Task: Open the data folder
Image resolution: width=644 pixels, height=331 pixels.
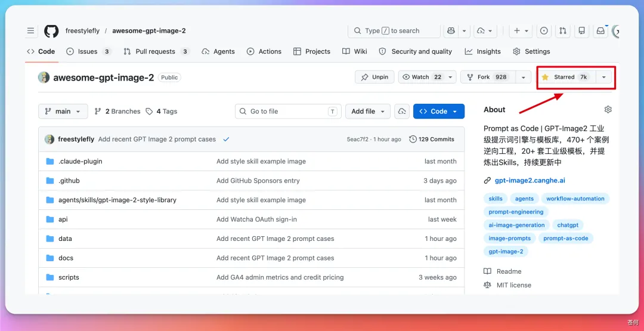Action: tap(65, 239)
